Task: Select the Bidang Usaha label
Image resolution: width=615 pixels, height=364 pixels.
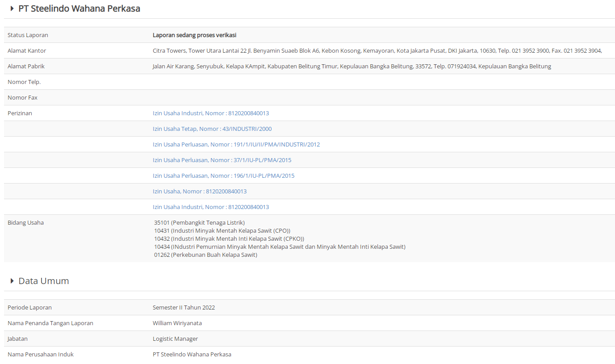Action: pyautogui.click(x=25, y=222)
